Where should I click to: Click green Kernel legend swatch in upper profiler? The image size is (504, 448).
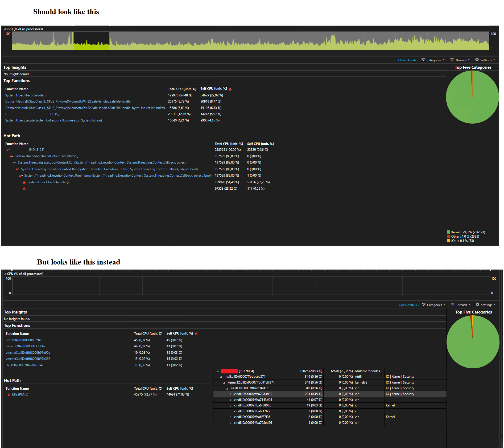[449, 232]
